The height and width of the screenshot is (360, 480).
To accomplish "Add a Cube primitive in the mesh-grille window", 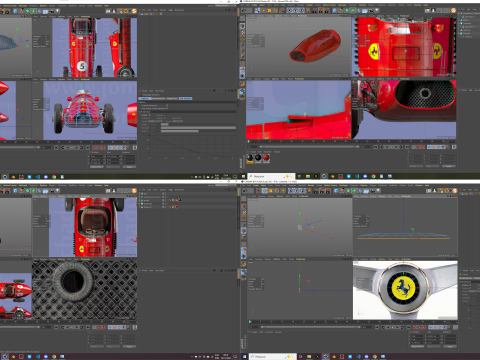I will click(15, 191).
